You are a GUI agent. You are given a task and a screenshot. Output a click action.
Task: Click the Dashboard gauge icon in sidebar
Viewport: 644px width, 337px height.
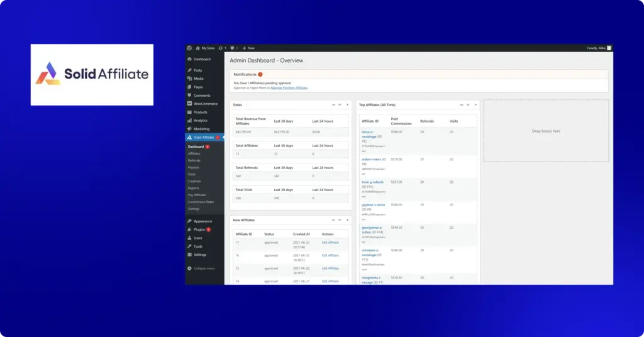[189, 59]
